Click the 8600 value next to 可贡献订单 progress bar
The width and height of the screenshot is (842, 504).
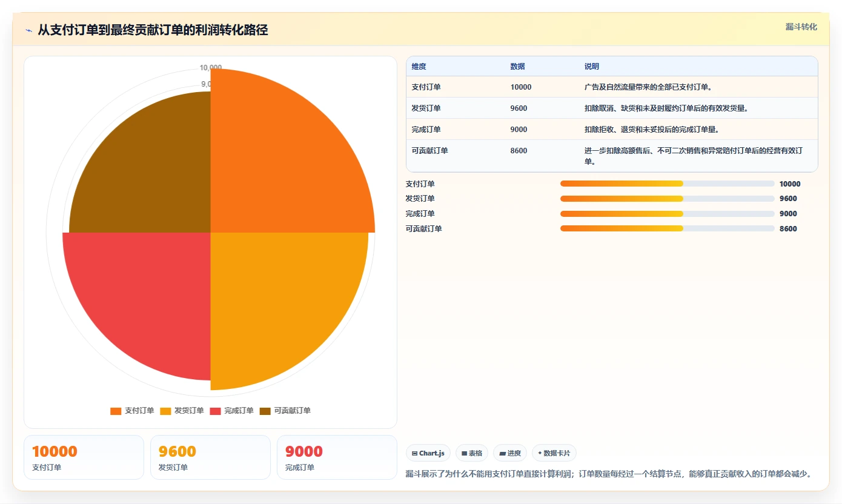(x=788, y=228)
